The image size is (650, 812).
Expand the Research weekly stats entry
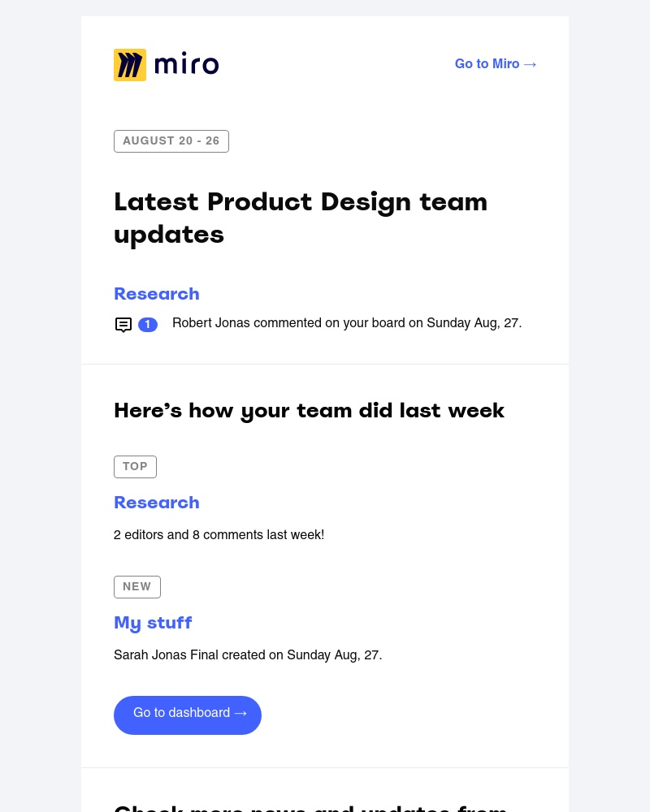coord(157,503)
